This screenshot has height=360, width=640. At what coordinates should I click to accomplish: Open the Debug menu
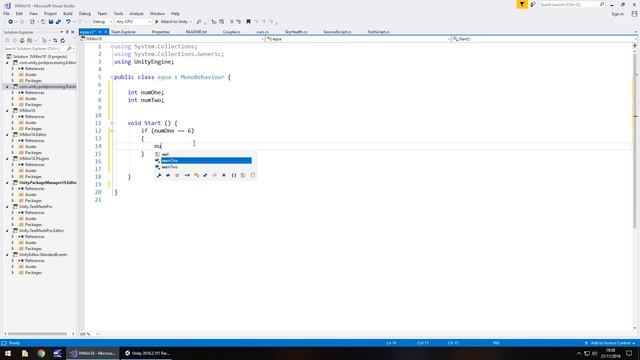click(84, 13)
